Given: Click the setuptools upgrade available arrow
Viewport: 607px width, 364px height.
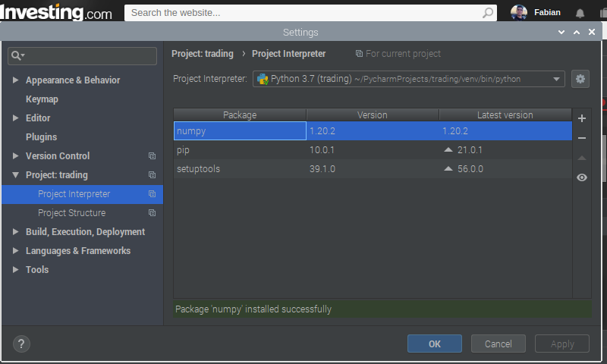Looking at the screenshot, I should tap(448, 168).
